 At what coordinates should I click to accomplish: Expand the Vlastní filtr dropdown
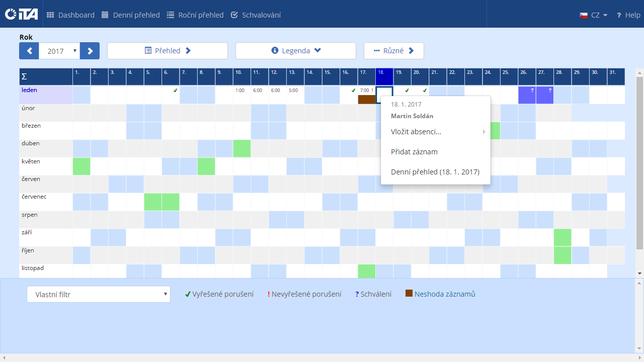(99, 294)
